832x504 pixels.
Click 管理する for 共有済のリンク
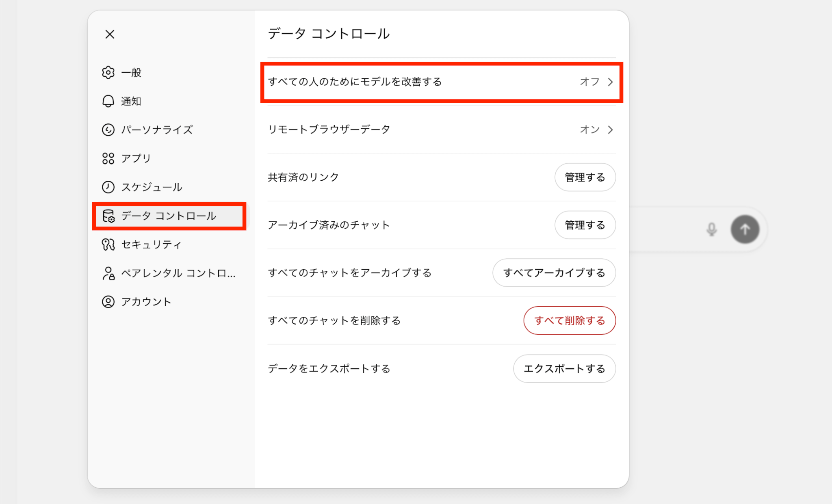(x=585, y=177)
